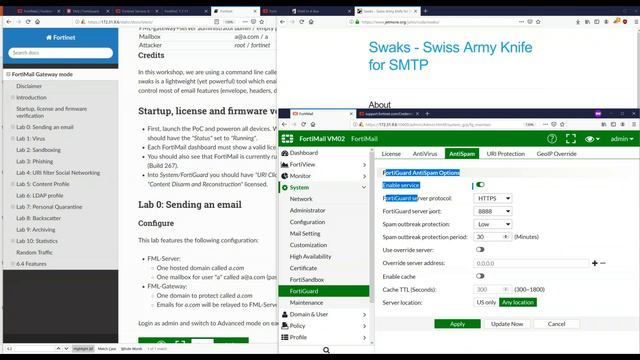The image size is (640, 360).
Task: Add an override server address with plus
Action: point(595,263)
